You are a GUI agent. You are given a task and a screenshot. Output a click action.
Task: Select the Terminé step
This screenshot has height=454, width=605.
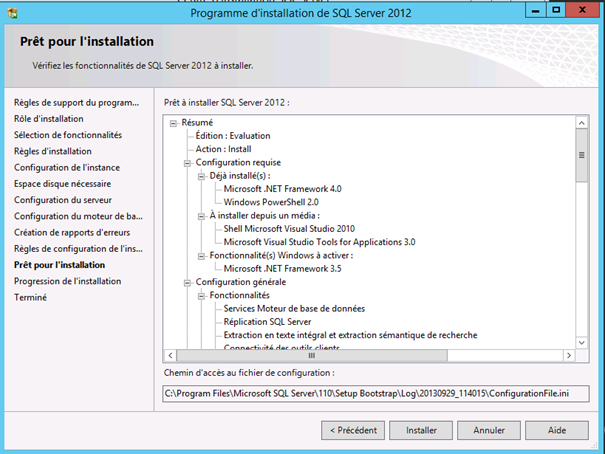(x=30, y=297)
